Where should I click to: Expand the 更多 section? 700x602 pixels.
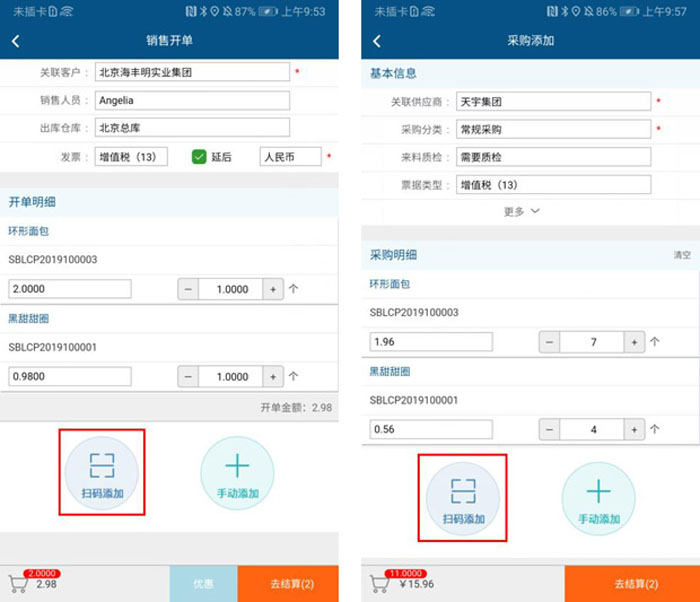coord(521,211)
